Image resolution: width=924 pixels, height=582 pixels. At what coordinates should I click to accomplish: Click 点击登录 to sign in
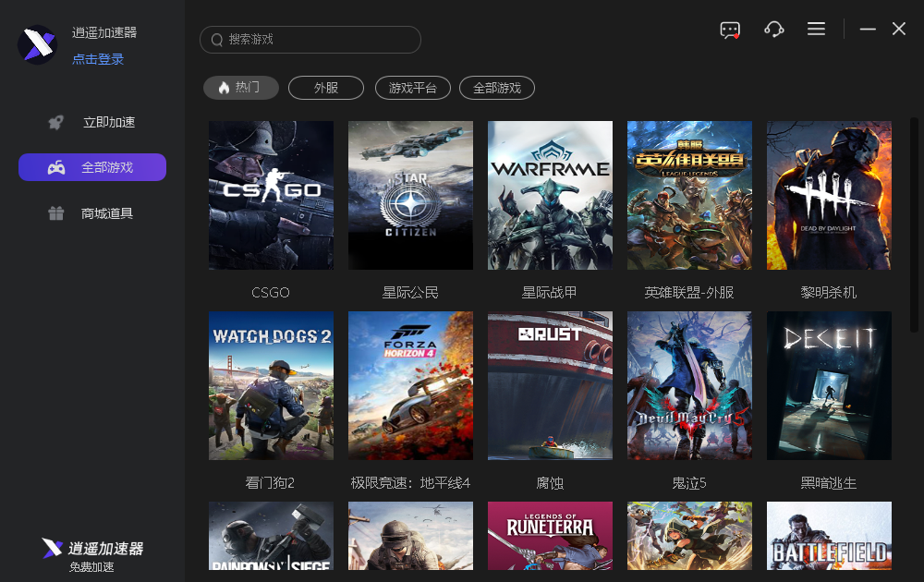click(x=98, y=59)
